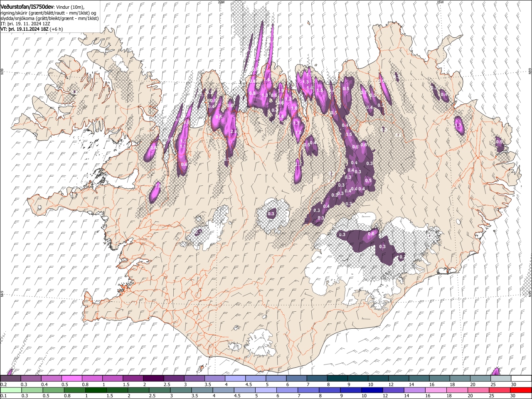Image resolution: width=532 pixels, height=399 pixels.
Task: Select the darkest purple upper legend swatch labeled 2
Action: tap(153, 379)
